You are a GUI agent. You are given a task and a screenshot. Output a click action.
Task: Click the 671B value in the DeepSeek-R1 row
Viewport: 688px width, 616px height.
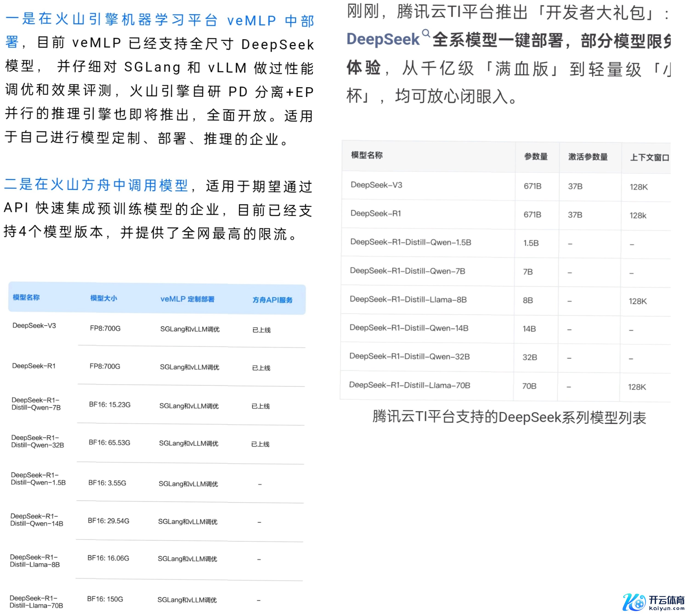click(x=532, y=215)
